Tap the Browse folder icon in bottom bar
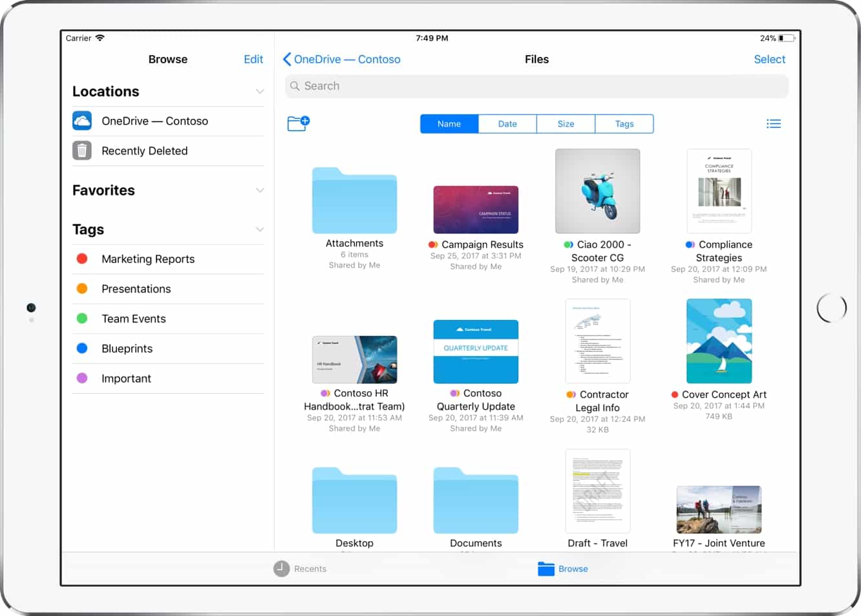Viewport: 861px width, 616px height. [546, 569]
